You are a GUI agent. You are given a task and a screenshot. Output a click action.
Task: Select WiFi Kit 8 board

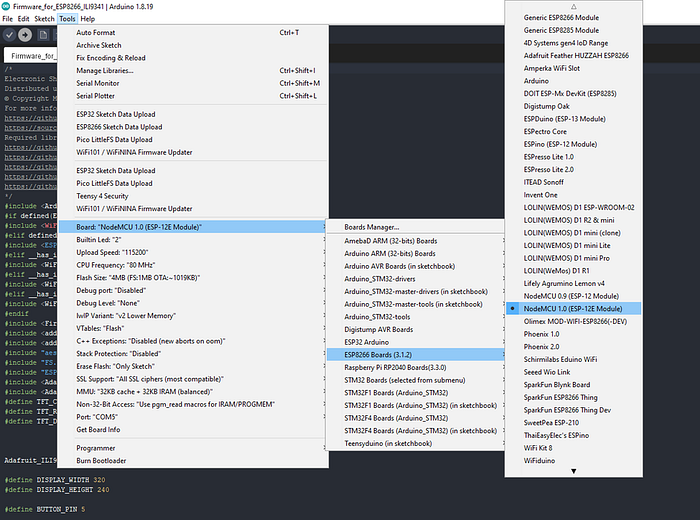[x=574, y=448]
